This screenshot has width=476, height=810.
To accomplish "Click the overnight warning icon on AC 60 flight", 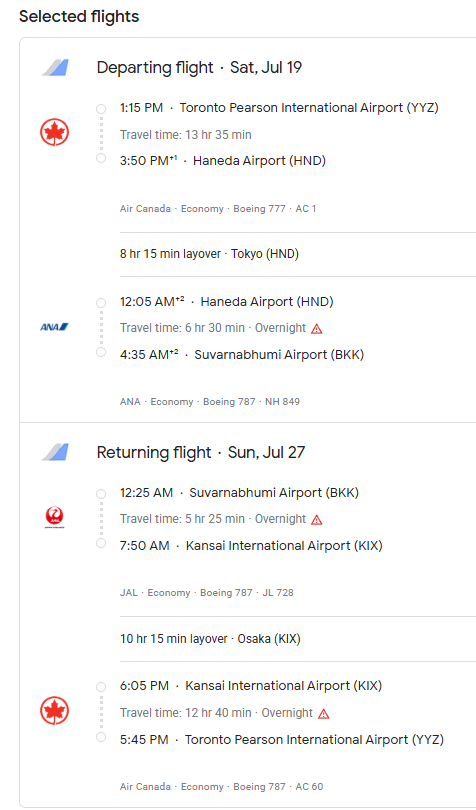I will tap(324, 714).
